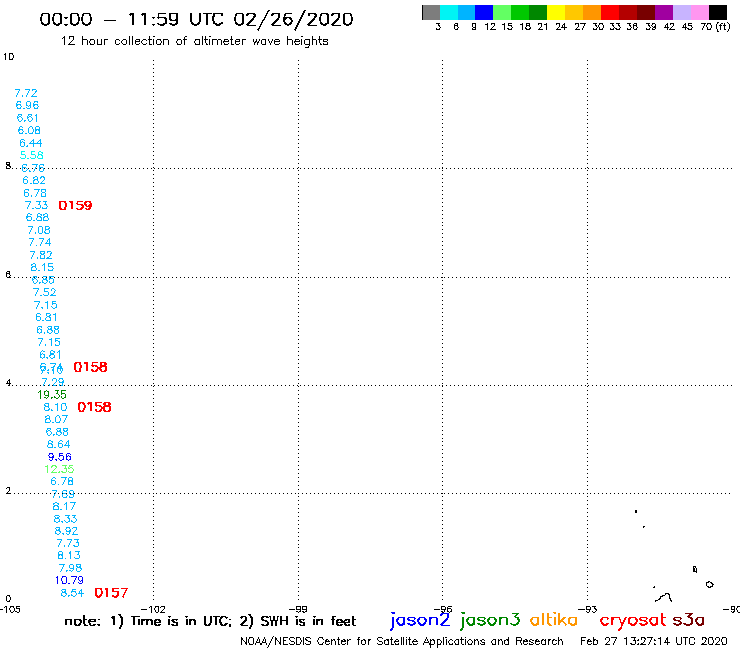The height and width of the screenshot is (650, 740).
Task: Click the gray swatch in the color scale
Action: (x=431, y=12)
